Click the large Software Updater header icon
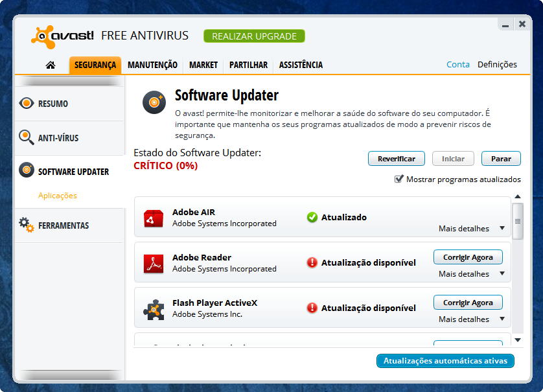Image resolution: width=543 pixels, height=392 pixels. coord(154,102)
